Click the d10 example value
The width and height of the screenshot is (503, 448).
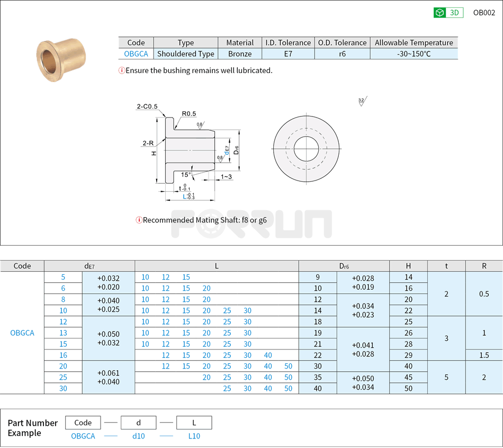coord(139,436)
